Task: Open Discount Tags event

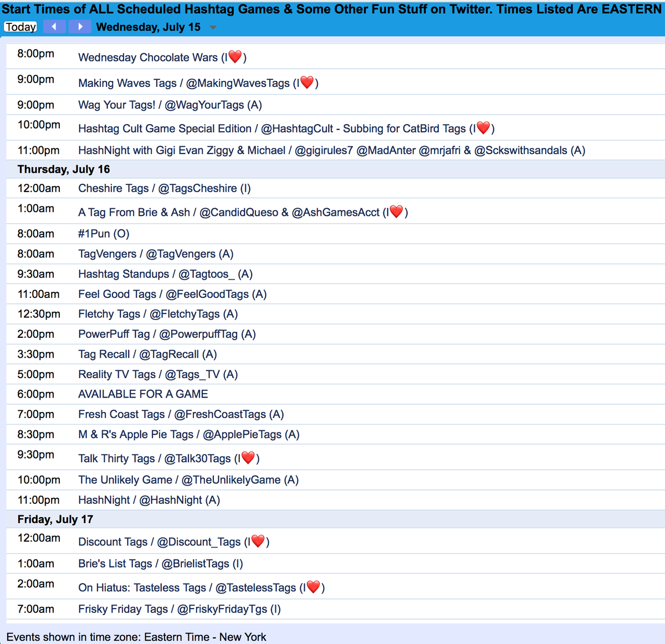Action: [x=174, y=542]
